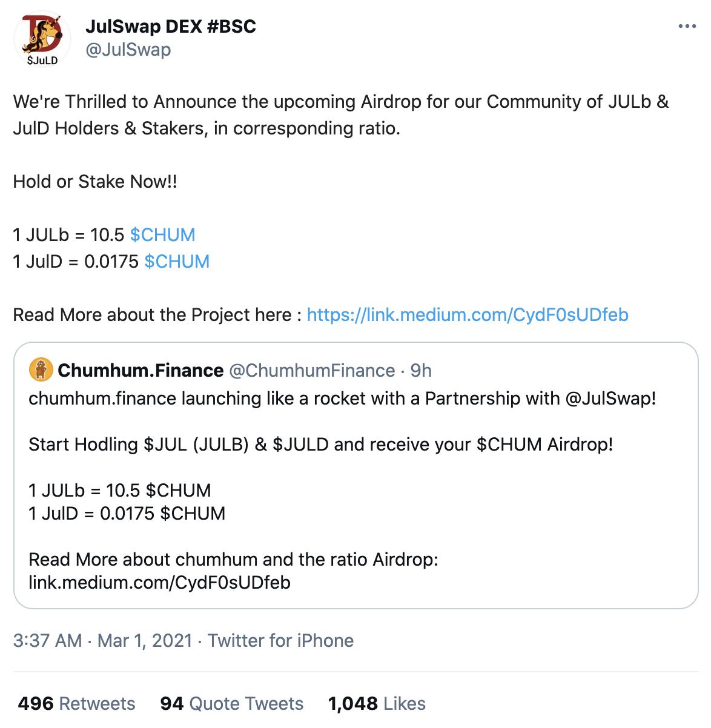View the 1,048 Likes list
The height and width of the screenshot is (728, 711).
(x=375, y=703)
